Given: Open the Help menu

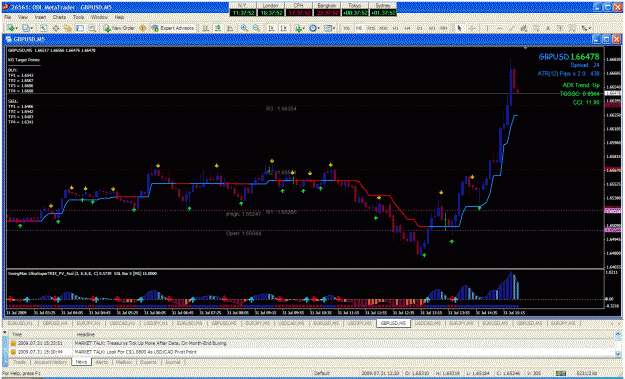Looking at the screenshot, I should coord(119,18).
